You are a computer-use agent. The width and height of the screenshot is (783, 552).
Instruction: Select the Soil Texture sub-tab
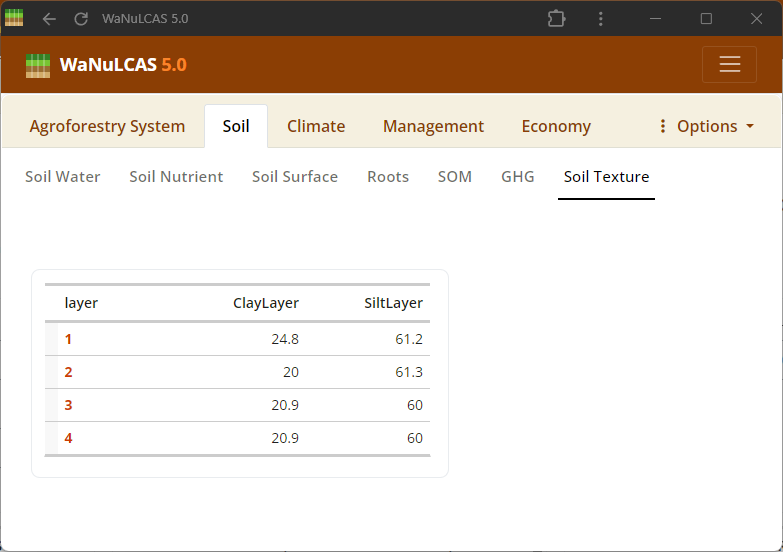606,177
